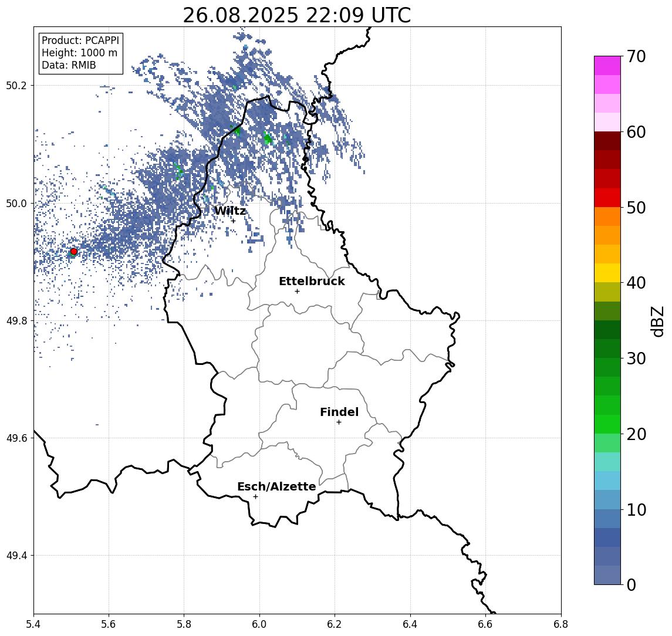Viewport: 672px width, 636px height.
Task: Click the 30 tick on colorbar
Action: pyautogui.click(x=636, y=358)
